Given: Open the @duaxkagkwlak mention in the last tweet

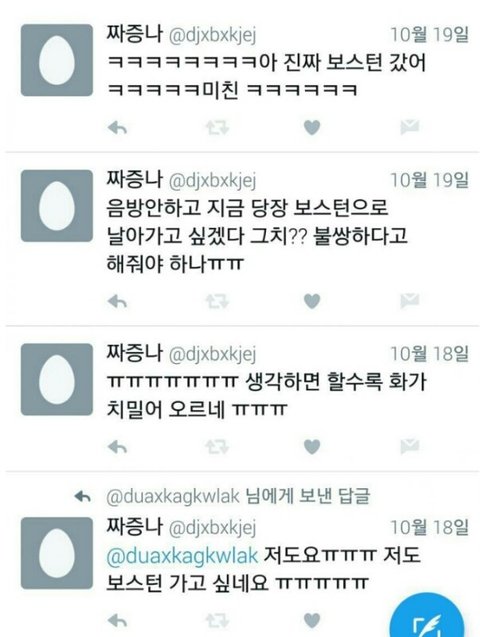Looking at the screenshot, I should [182, 555].
